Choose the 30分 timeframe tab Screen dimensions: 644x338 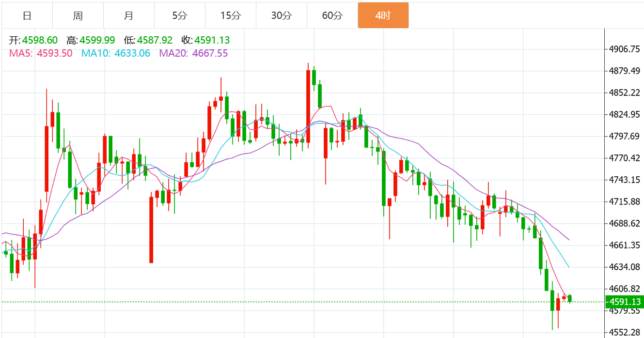(282, 15)
